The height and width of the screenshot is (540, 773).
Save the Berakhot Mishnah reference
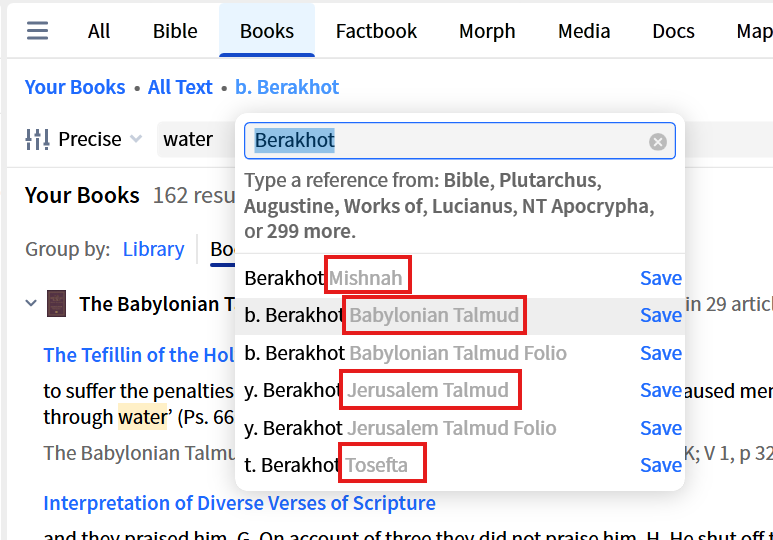(661, 278)
